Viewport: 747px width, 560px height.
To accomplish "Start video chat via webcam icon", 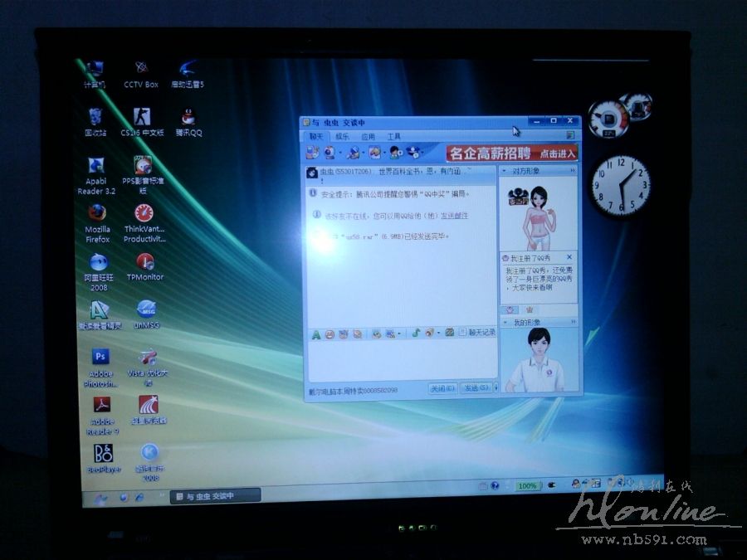I will pos(330,153).
